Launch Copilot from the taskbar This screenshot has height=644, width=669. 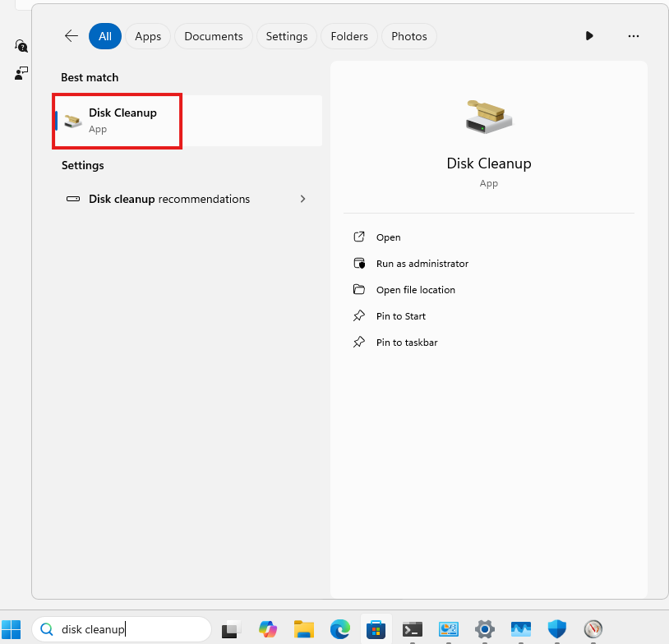[267, 629]
